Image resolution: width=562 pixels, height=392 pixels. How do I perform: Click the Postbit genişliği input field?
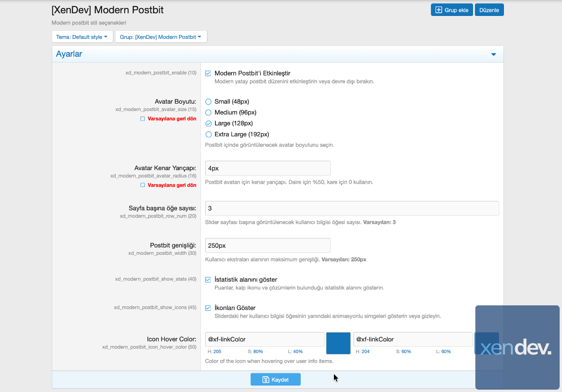(267, 245)
